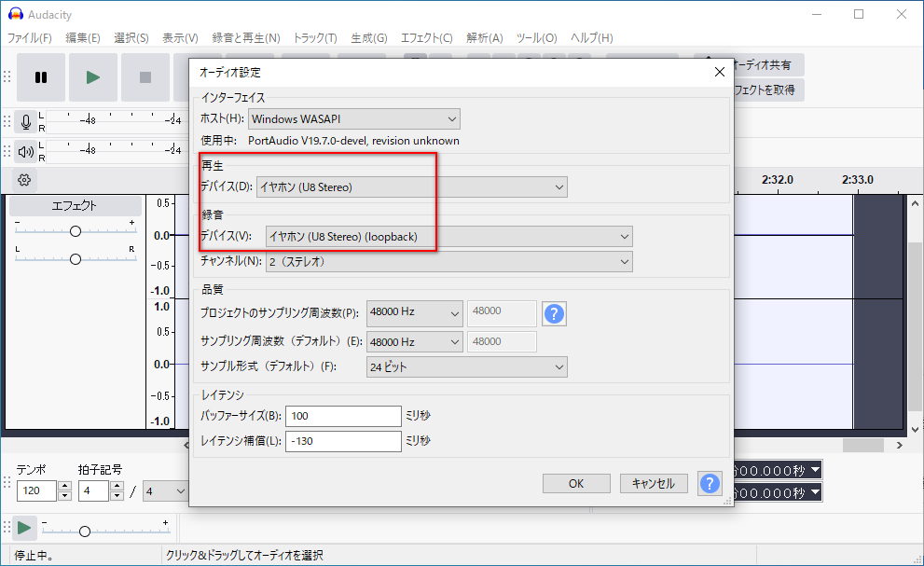Image resolution: width=924 pixels, height=566 pixels.
Task: Click the 停止中。 status bar text
Action: tap(34, 556)
